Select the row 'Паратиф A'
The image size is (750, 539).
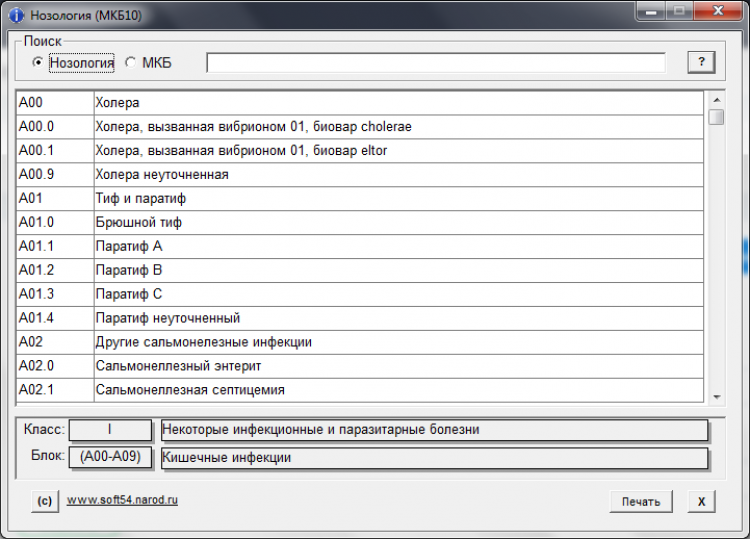click(360, 246)
